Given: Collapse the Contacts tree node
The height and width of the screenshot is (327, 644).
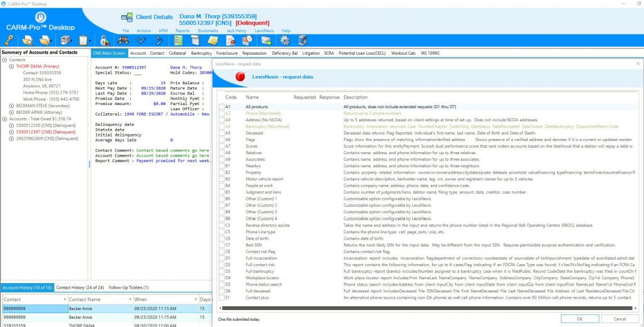Looking at the screenshot, I should click(x=5, y=60).
